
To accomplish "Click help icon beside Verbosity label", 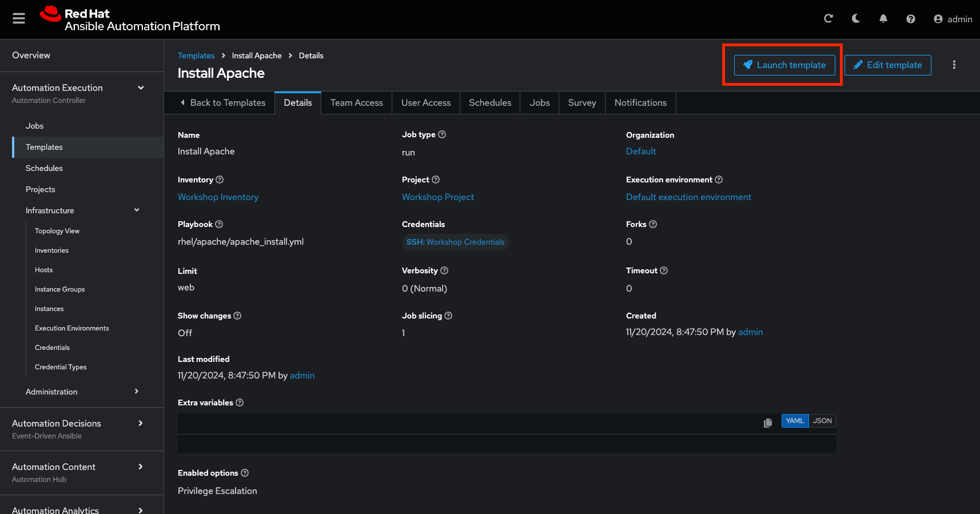I will point(444,270).
